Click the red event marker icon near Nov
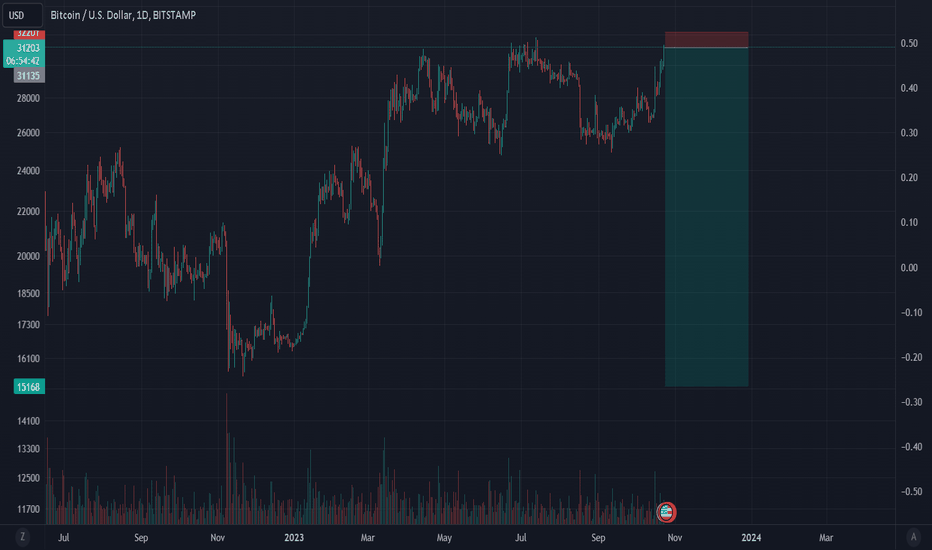Screen dimensions: 932x550 pyautogui.click(x=666, y=512)
